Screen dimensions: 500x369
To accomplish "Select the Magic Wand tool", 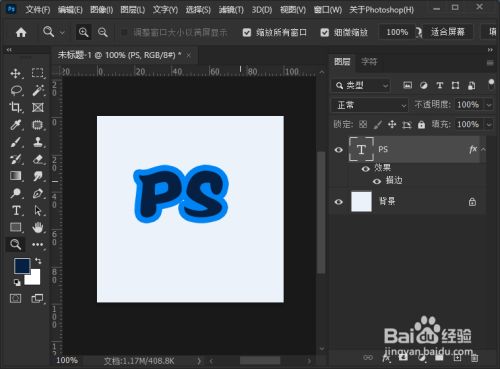I will (38, 90).
